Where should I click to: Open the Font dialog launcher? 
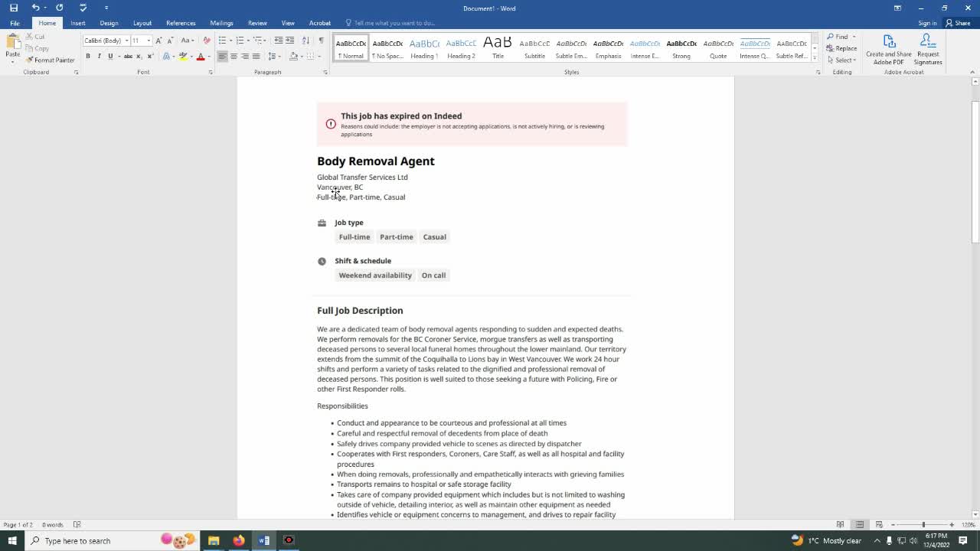(211, 72)
